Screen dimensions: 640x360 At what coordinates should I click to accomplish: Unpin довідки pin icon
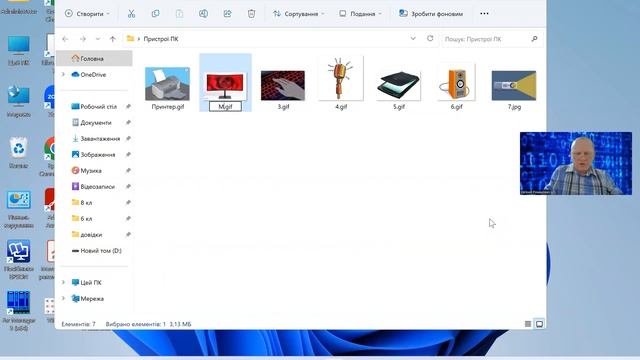click(x=128, y=235)
